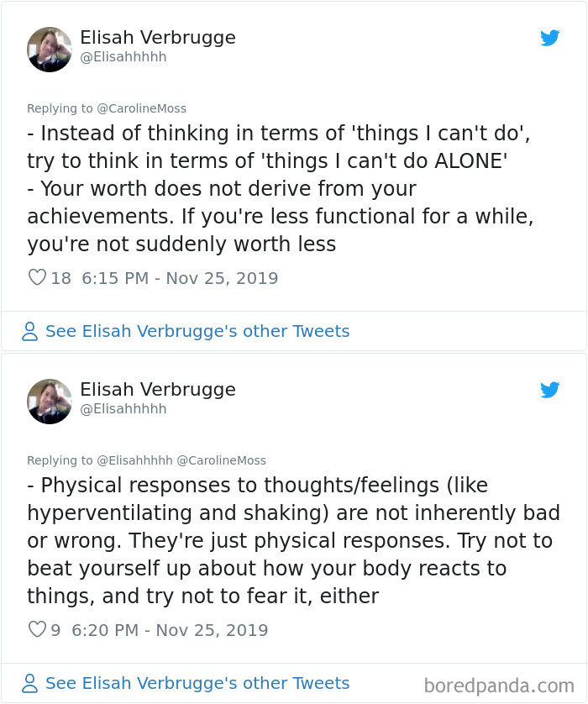
Task: Open 'See Elisah Verbrugge's other Tweets' under top tweet
Action: (198, 331)
